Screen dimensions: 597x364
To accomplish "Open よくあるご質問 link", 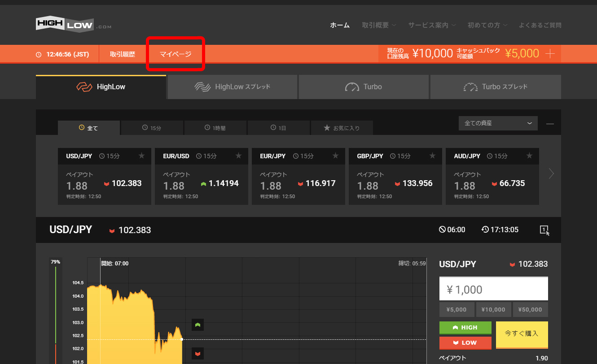I will coord(540,25).
